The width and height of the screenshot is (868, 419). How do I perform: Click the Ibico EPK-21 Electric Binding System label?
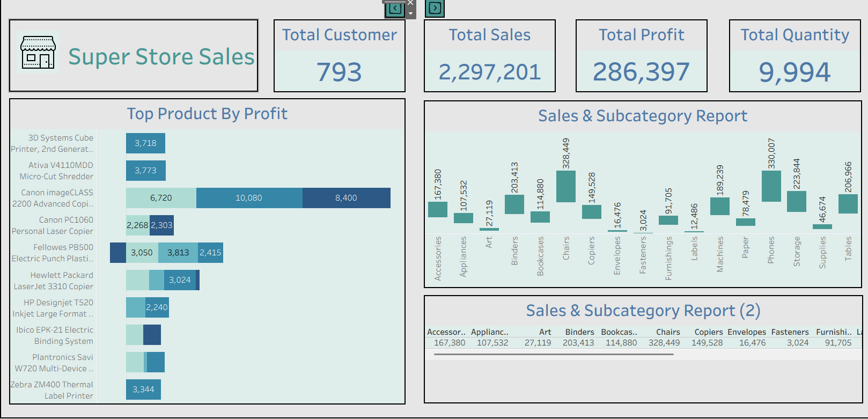pyautogui.click(x=55, y=335)
